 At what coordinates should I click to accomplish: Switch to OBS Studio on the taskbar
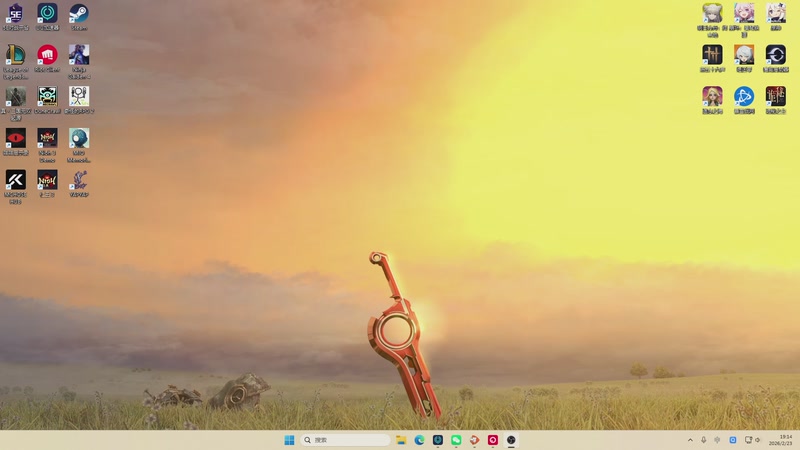511,440
